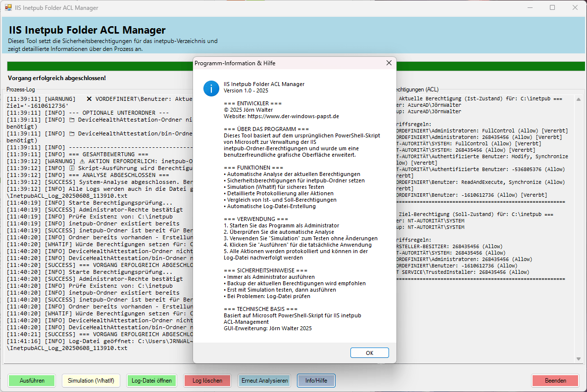Click the app icon in the title bar
Image resolution: width=587 pixels, height=392 pixels.
8,8
